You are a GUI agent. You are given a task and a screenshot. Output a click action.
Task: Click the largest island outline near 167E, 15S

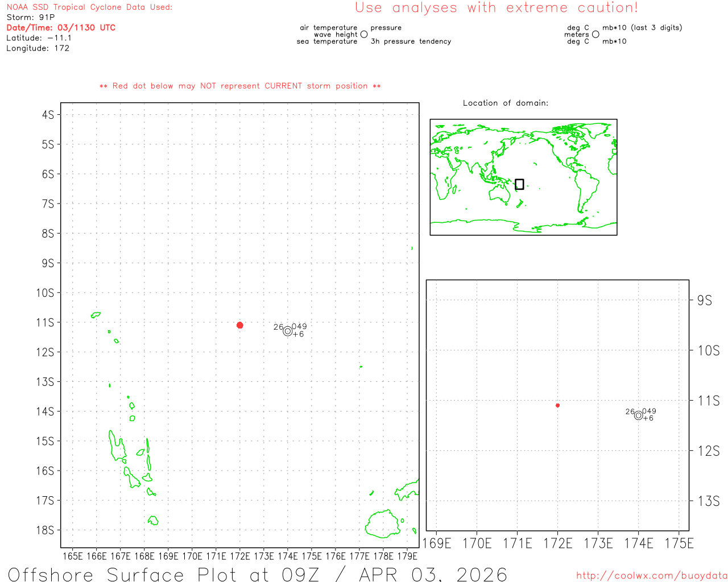(x=117, y=446)
